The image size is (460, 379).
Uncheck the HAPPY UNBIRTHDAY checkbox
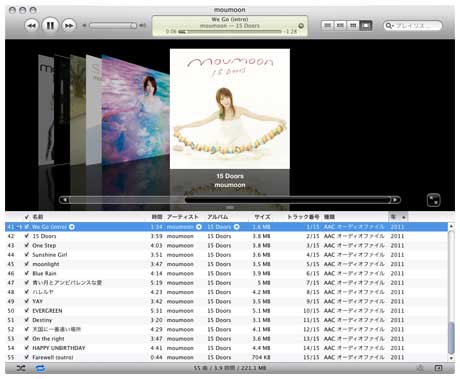point(27,348)
